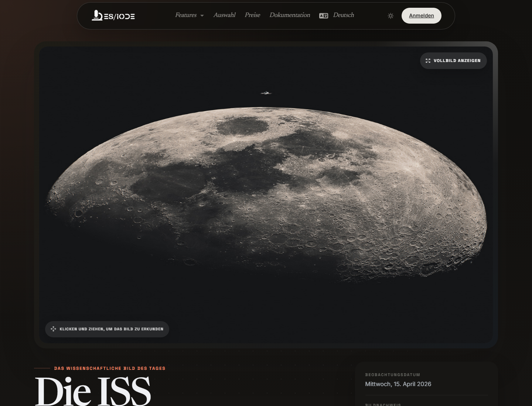The image size is (532, 406).
Task: Click the Wissenschaftliche Bild des Tages label
Action: click(x=110, y=368)
